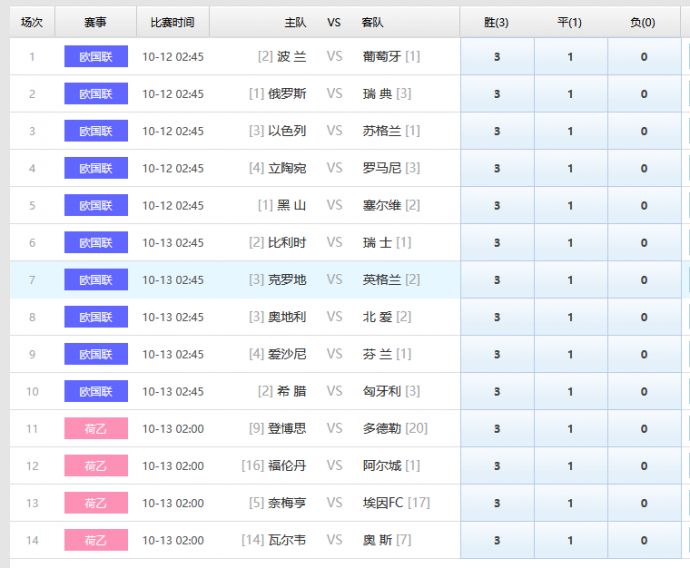
Task: Click the 胜(3) column header
Action: [x=496, y=22]
